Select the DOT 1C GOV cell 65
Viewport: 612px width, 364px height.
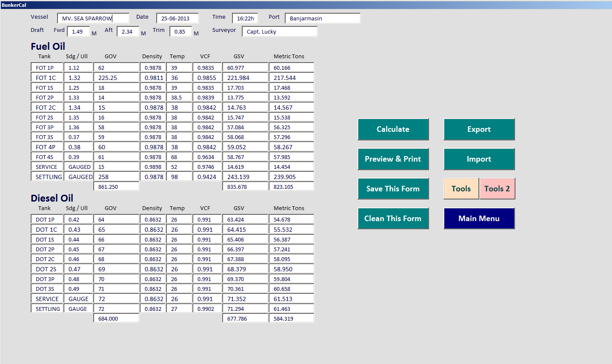tap(117, 230)
